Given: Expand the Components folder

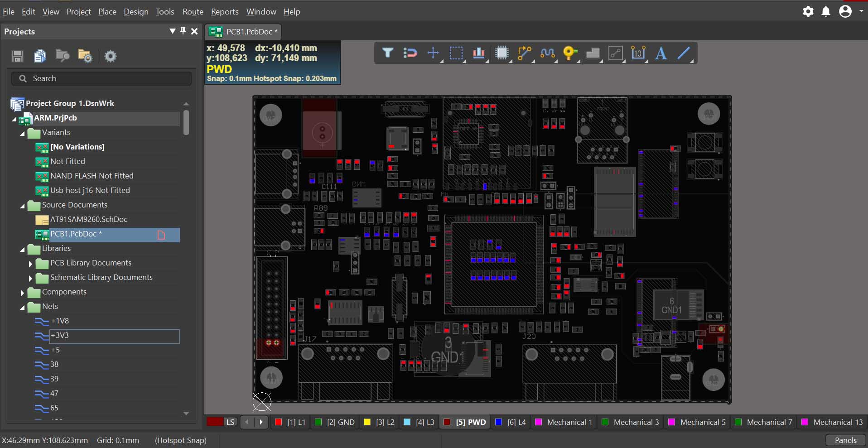Looking at the screenshot, I should (x=22, y=293).
